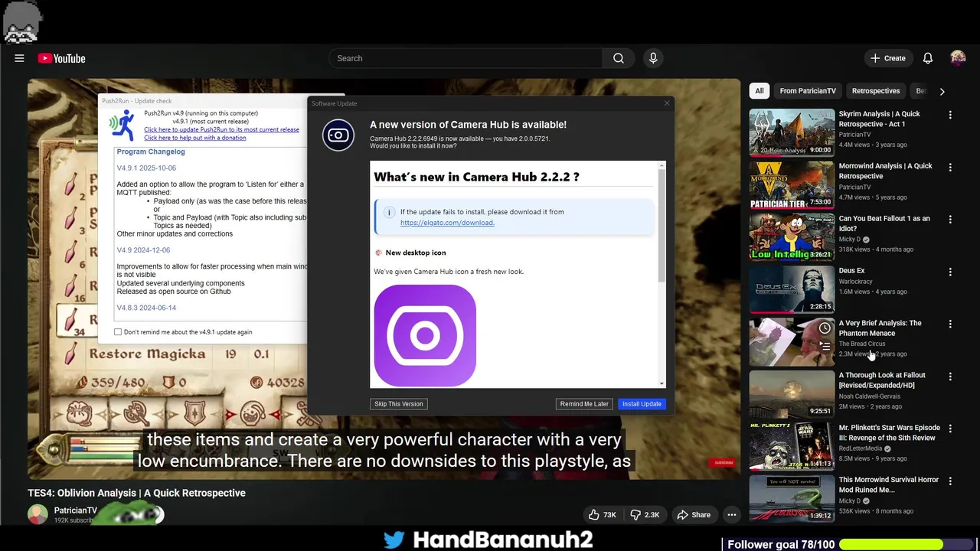Screen dimensions: 980x551
Task: Click link to update Push2Run to current release
Action: pyautogui.click(x=221, y=129)
